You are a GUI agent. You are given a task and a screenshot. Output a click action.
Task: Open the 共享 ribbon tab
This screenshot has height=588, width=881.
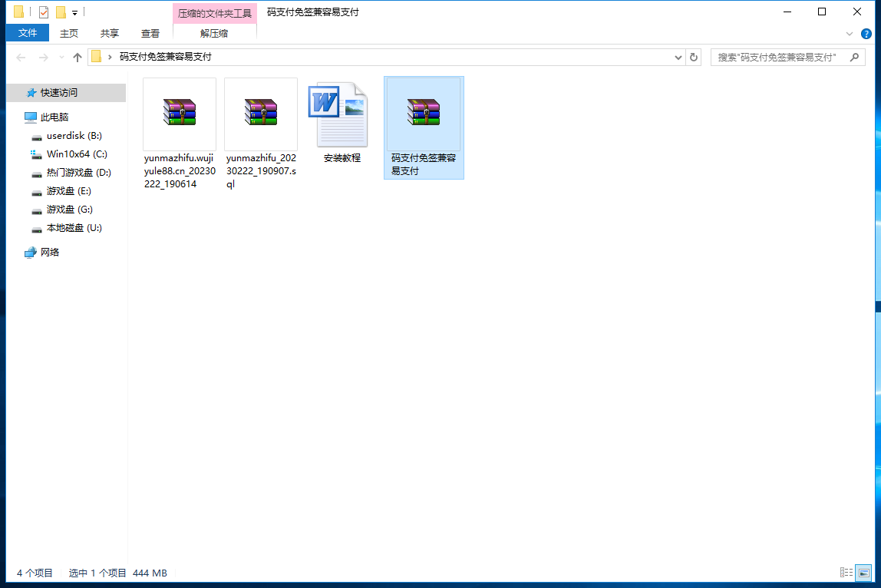pyautogui.click(x=110, y=33)
